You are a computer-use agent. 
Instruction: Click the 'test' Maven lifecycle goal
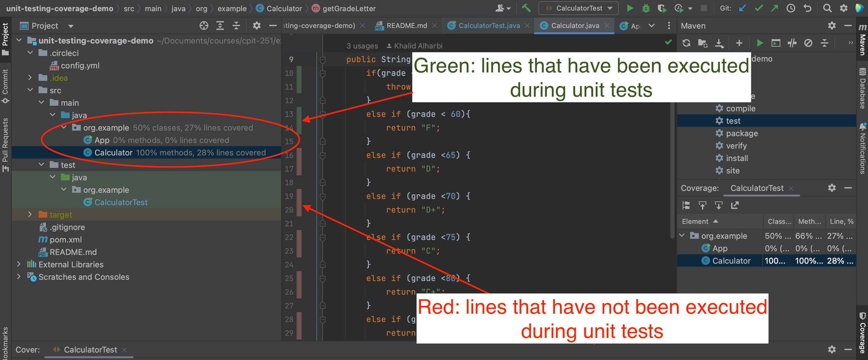coord(733,121)
